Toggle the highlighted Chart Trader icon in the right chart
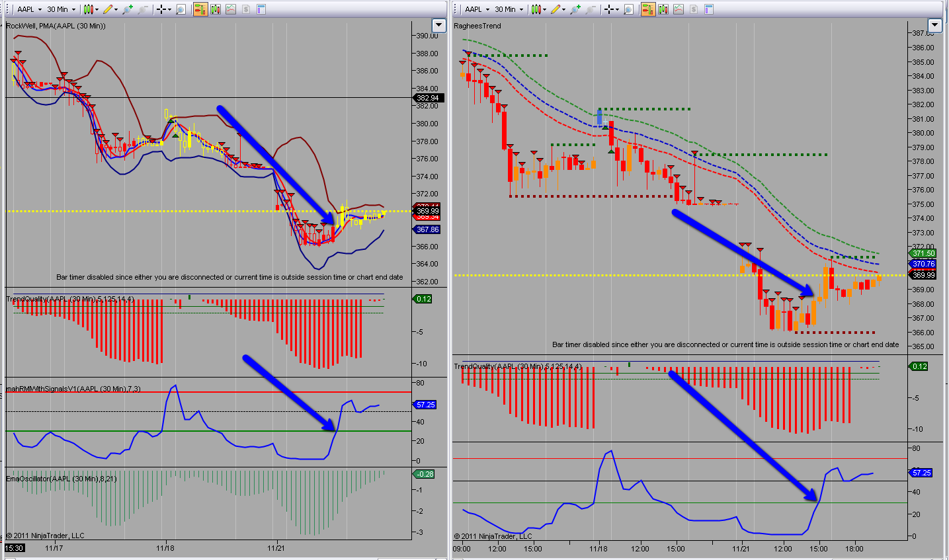Image resolution: width=949 pixels, height=560 pixels. (648, 9)
